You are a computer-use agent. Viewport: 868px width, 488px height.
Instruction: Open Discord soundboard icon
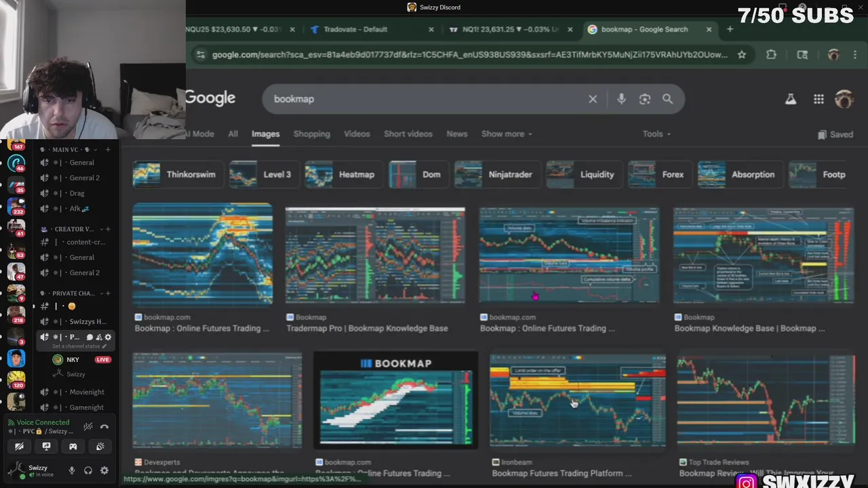tap(100, 447)
